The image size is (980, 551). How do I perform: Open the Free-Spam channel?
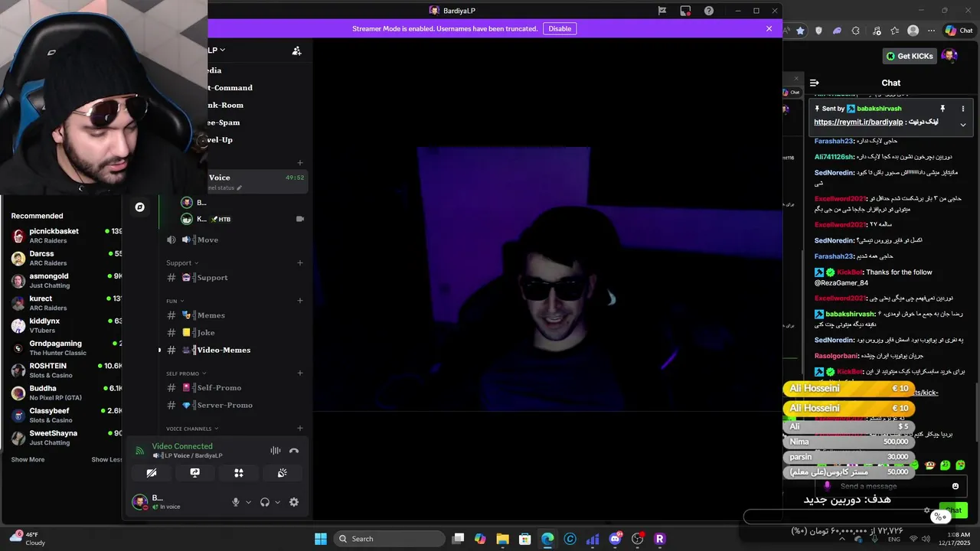click(x=223, y=122)
